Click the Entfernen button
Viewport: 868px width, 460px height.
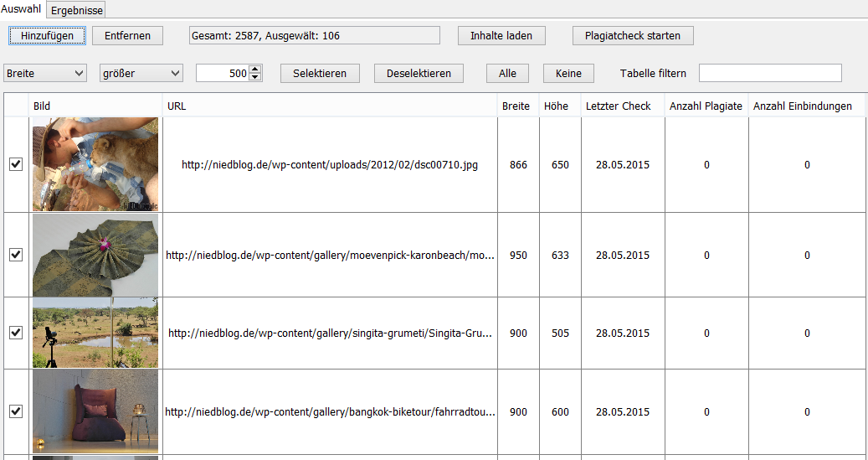tap(128, 35)
